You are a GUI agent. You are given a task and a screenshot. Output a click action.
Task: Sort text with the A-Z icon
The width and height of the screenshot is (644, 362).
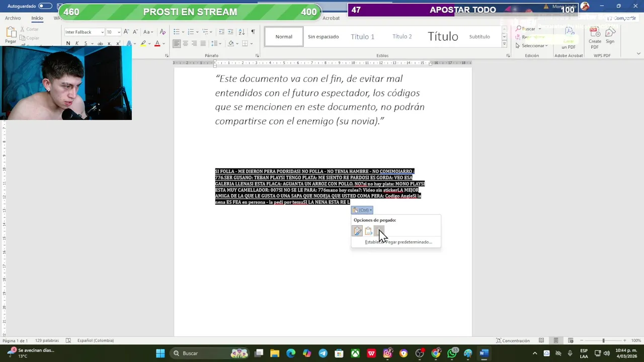(x=242, y=32)
